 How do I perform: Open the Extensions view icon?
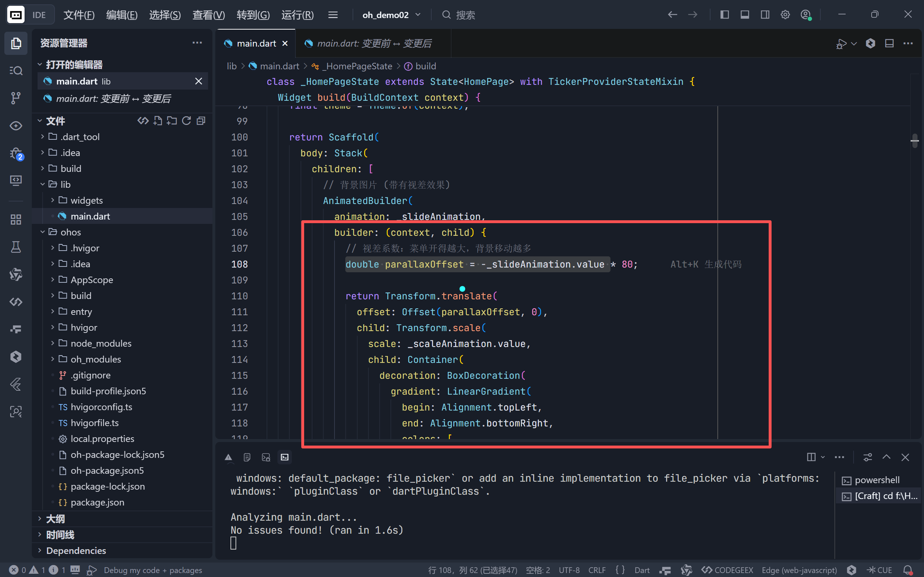tap(16, 220)
